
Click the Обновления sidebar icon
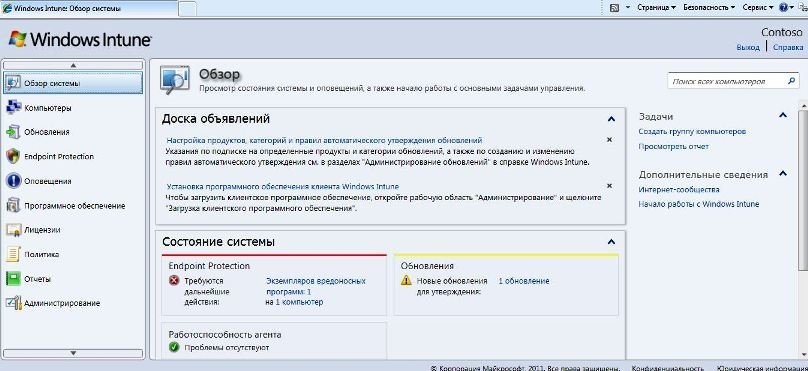pos(13,132)
